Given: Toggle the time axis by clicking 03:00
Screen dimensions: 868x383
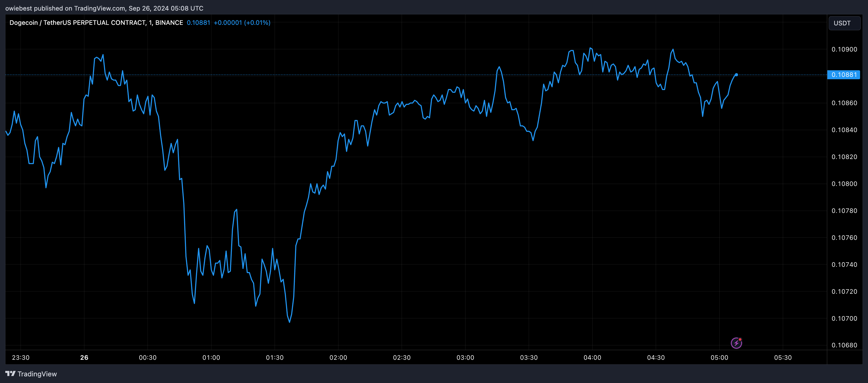Looking at the screenshot, I should [x=466, y=358].
